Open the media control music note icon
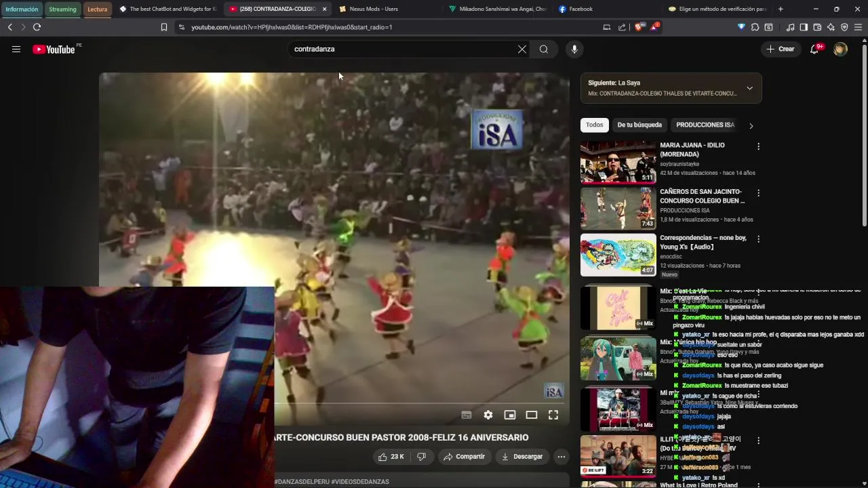The height and width of the screenshot is (488, 868). pyautogui.click(x=790, y=27)
